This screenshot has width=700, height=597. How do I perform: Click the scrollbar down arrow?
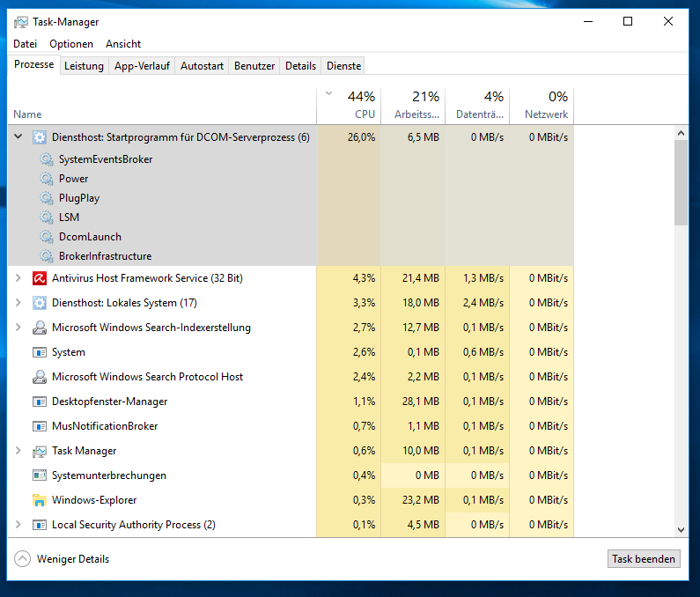point(681,530)
